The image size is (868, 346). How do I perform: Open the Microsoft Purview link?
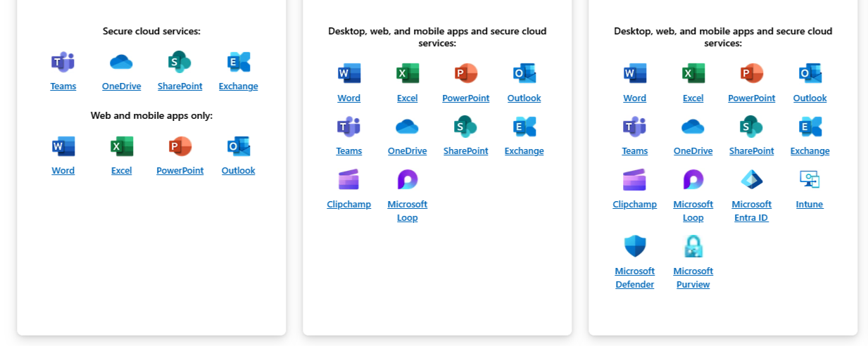(x=693, y=278)
